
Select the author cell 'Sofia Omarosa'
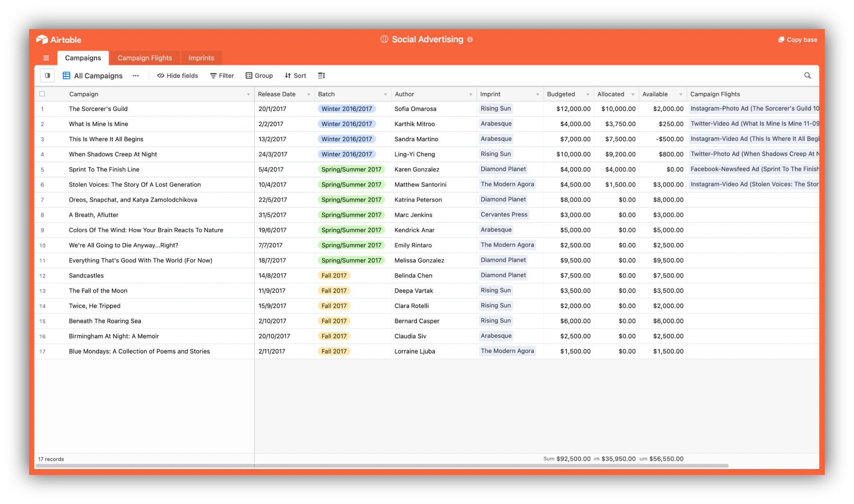pyautogui.click(x=434, y=109)
